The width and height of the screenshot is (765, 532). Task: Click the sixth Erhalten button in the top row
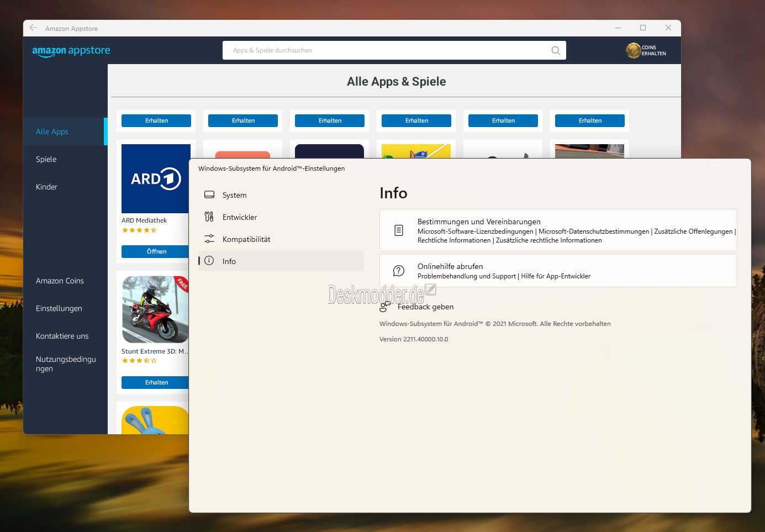click(x=590, y=120)
